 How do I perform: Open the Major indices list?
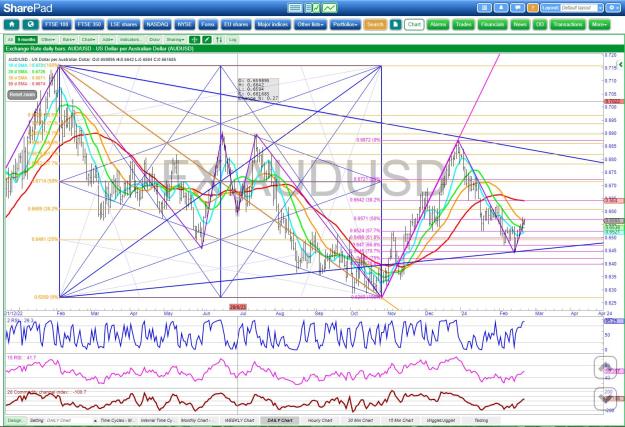(273, 24)
